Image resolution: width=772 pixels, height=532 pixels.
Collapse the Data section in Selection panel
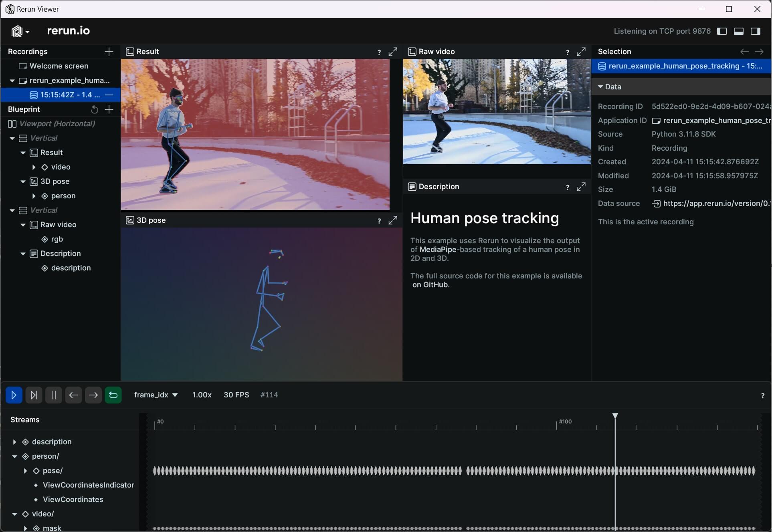[x=600, y=87]
